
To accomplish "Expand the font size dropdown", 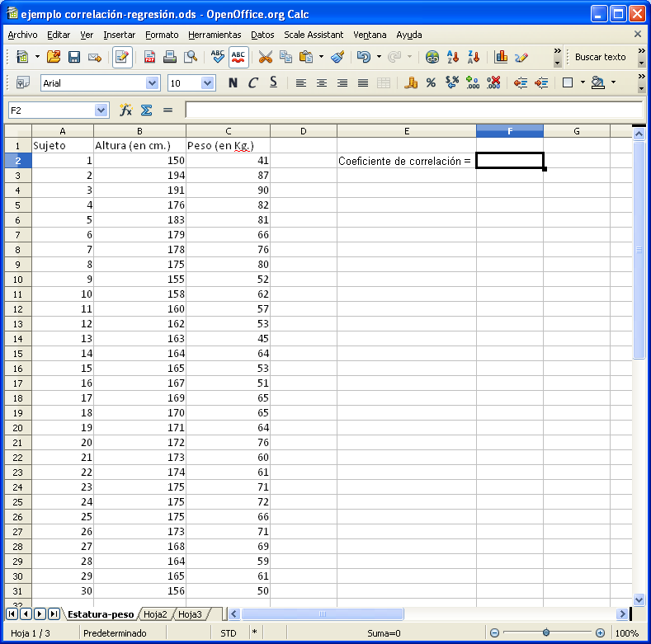I will click(207, 82).
